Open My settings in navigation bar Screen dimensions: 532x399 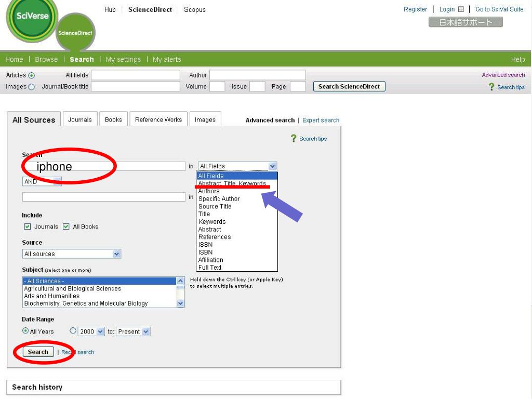pos(123,59)
